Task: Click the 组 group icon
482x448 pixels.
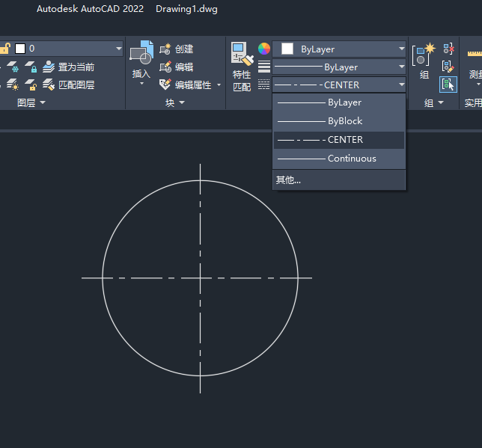Action: tap(424, 55)
